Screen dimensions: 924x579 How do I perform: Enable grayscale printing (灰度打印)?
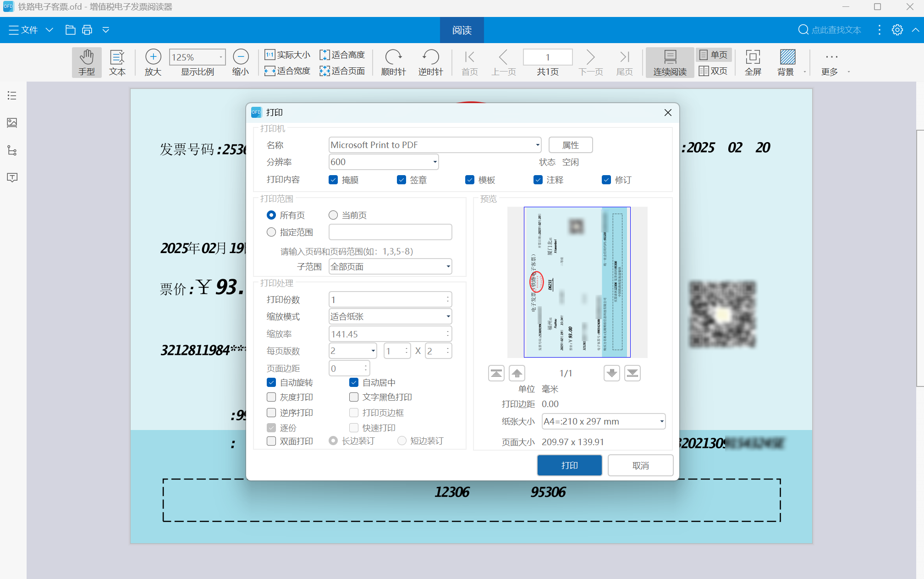(271, 397)
